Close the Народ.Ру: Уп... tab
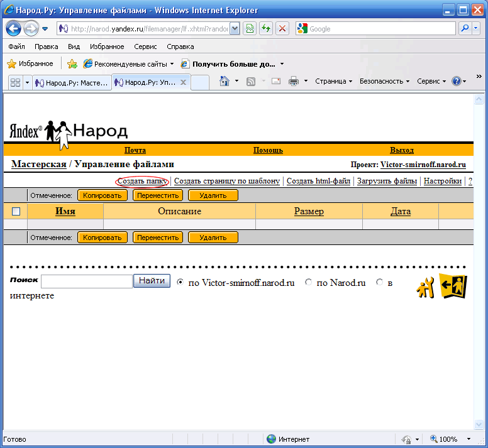 click(183, 82)
